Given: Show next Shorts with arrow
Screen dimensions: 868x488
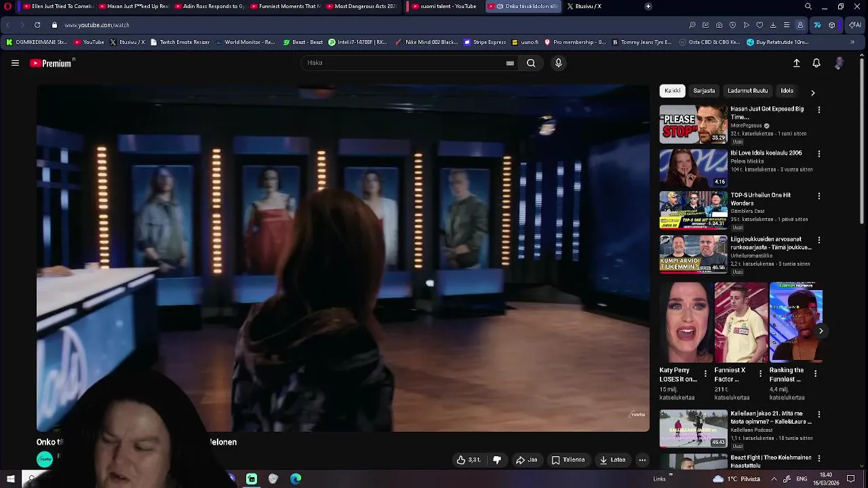Looking at the screenshot, I should 821,331.
